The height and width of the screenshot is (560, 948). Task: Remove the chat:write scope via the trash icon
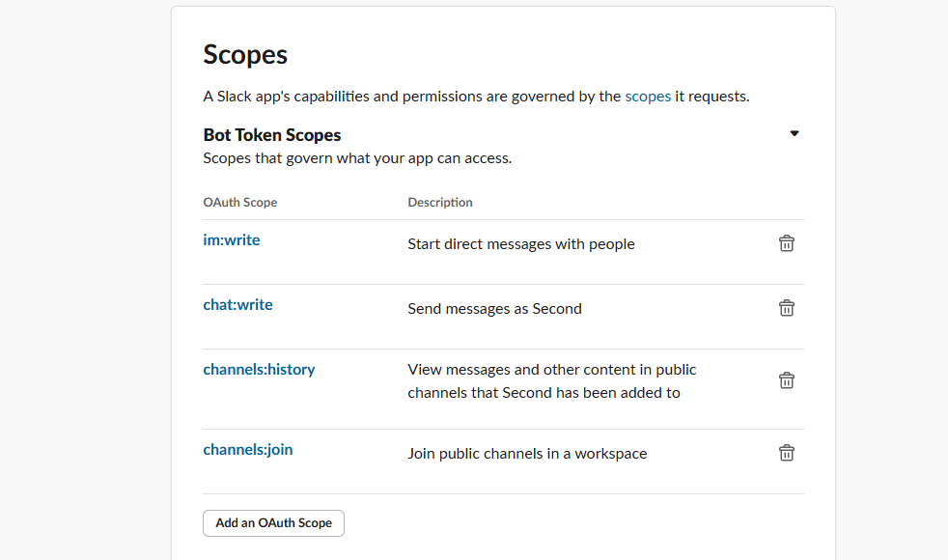(x=787, y=307)
